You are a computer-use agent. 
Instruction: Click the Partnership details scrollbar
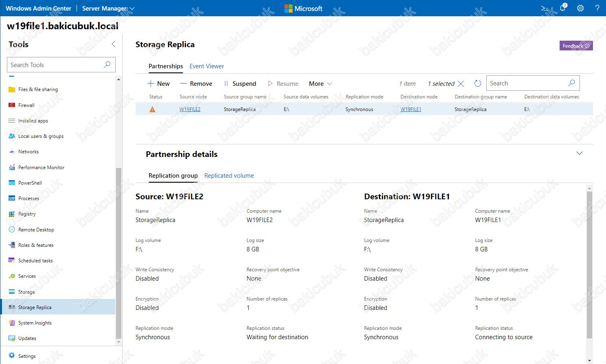[x=589, y=265]
